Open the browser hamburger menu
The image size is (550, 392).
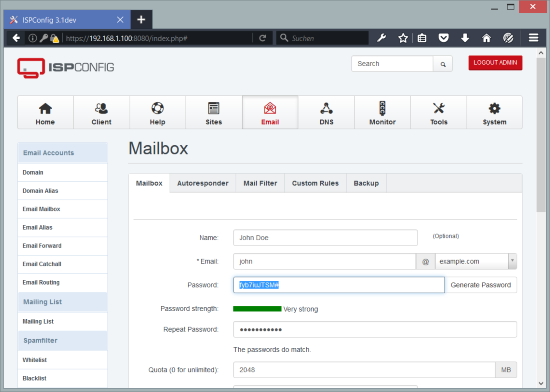coord(533,38)
